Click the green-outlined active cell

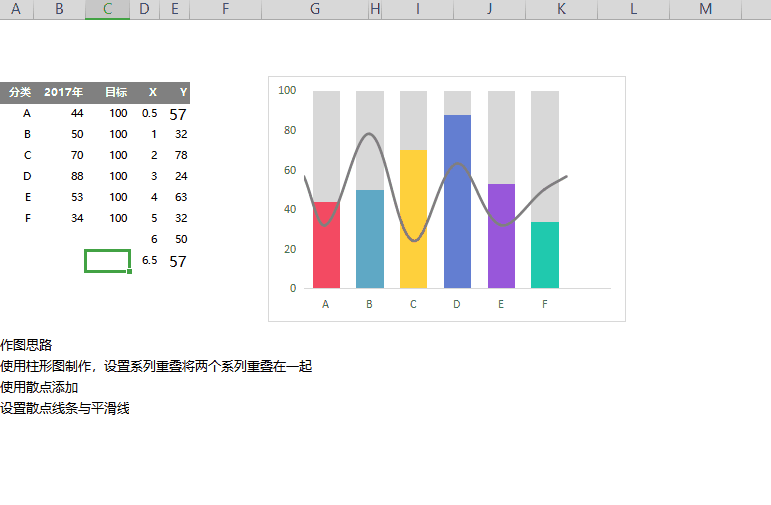pos(107,261)
